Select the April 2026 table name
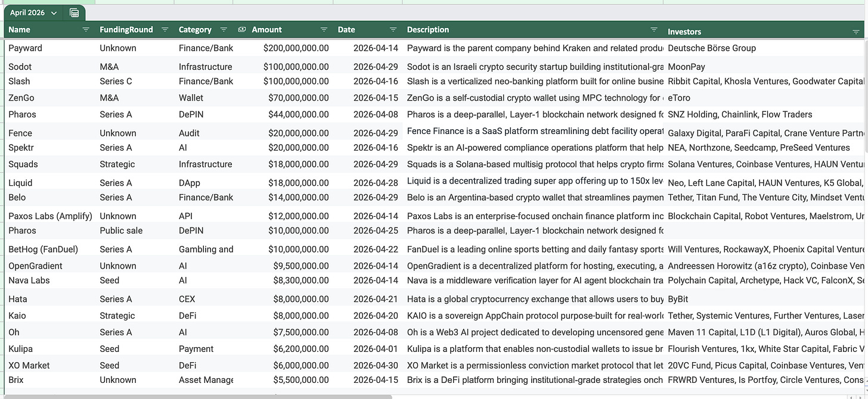The width and height of the screenshot is (868, 399). pyautogui.click(x=27, y=13)
